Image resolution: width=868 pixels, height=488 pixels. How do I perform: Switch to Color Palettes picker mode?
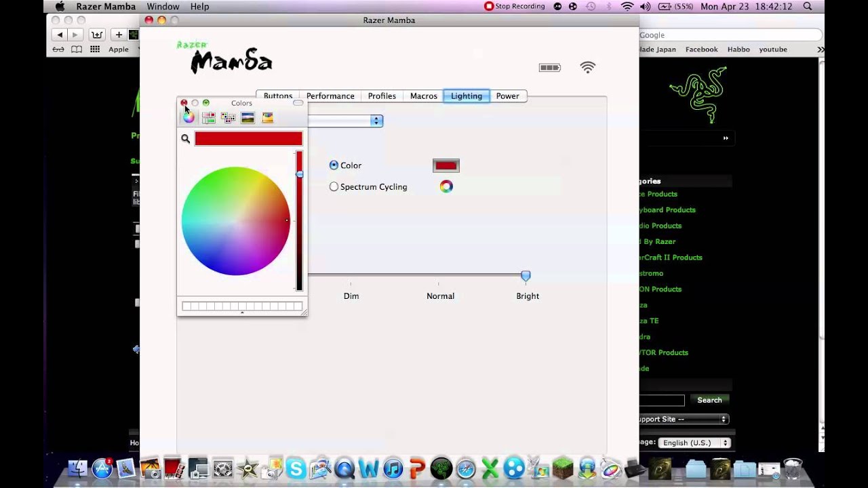coord(228,117)
